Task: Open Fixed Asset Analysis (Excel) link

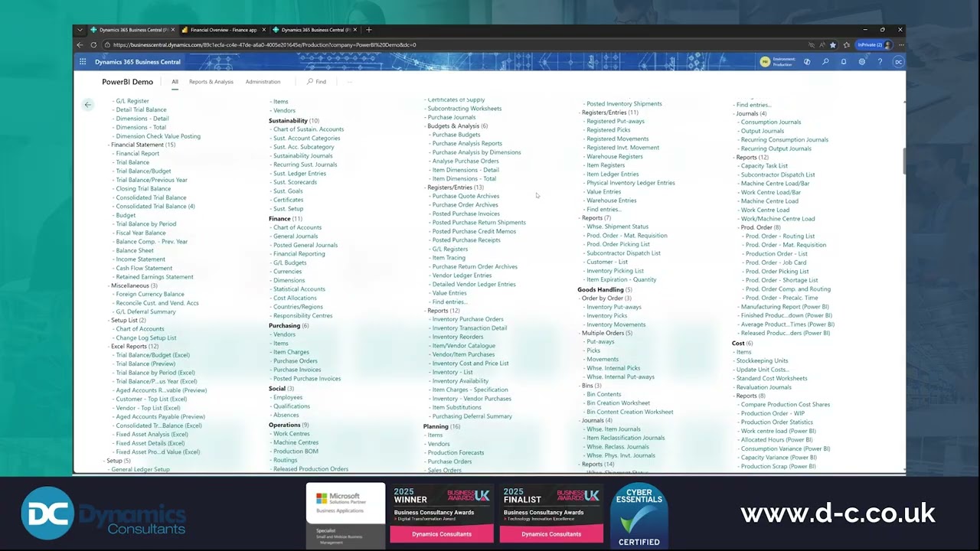Action: click(x=152, y=435)
